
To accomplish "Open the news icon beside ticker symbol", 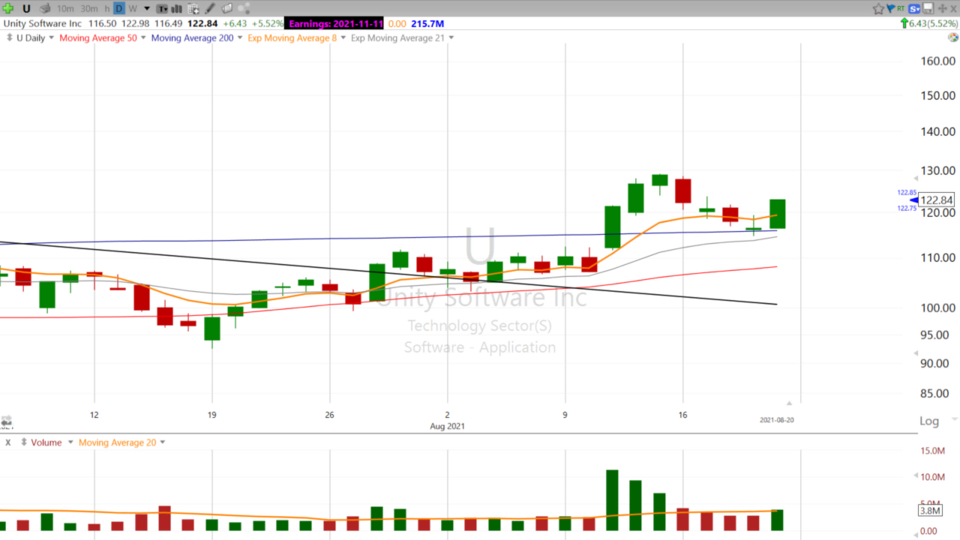I will [45, 9].
